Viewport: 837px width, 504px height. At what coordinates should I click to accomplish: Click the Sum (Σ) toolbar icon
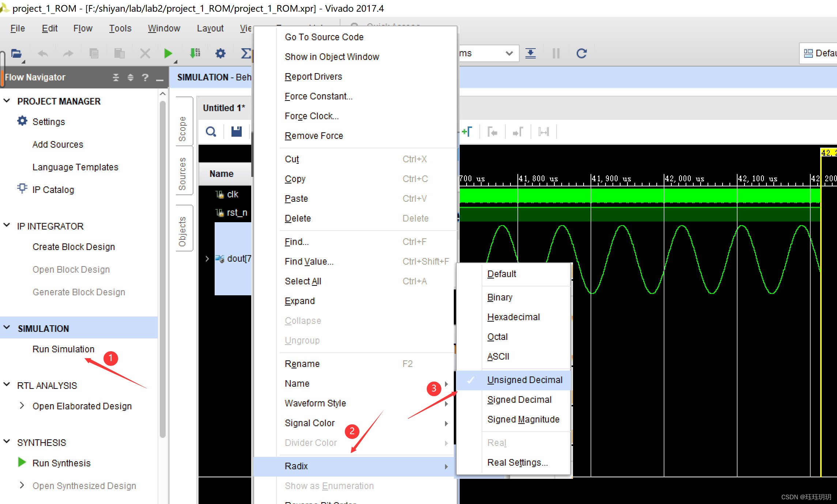pos(246,53)
